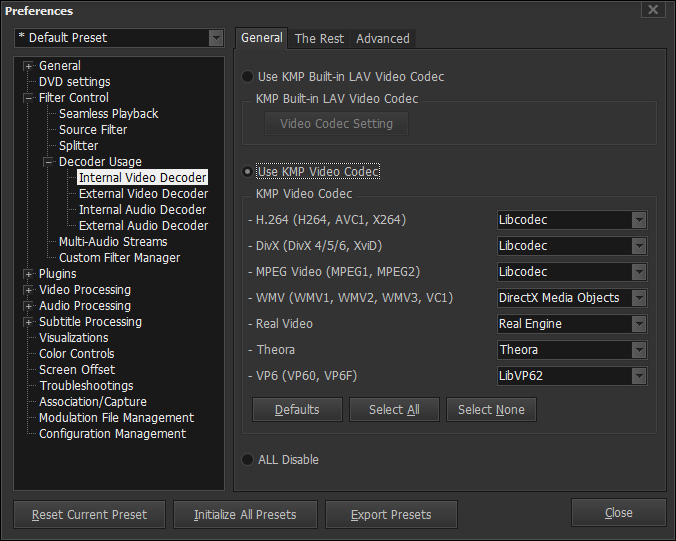The width and height of the screenshot is (676, 541).
Task: Select Association/Capture in the tree
Action: [x=93, y=402]
